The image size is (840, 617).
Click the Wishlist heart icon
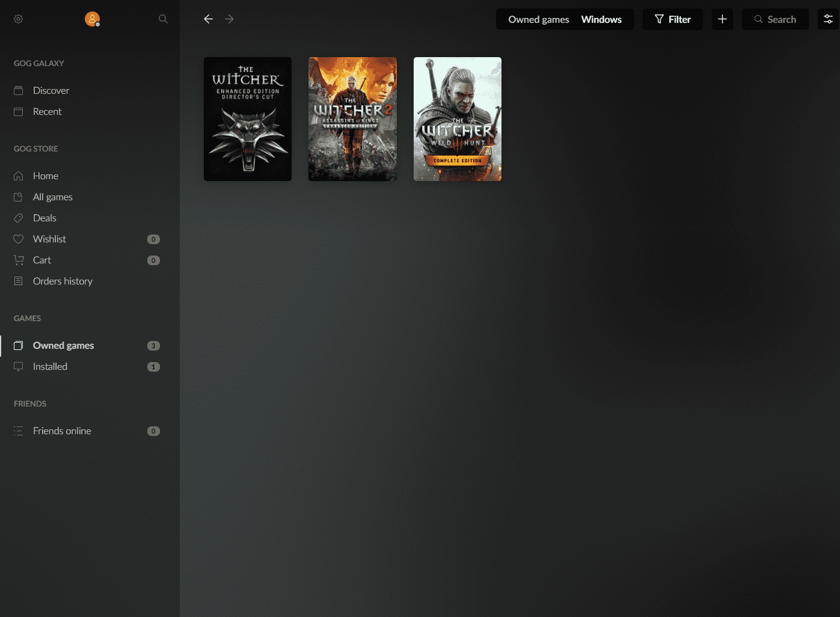click(19, 239)
